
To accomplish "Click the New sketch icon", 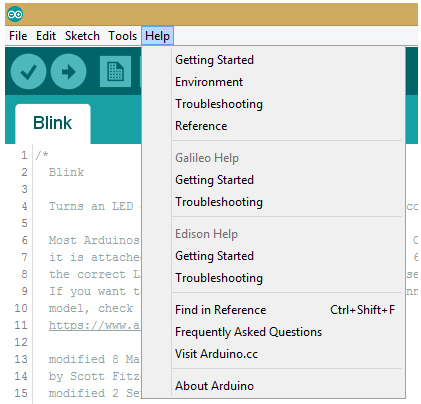I will click(x=115, y=71).
